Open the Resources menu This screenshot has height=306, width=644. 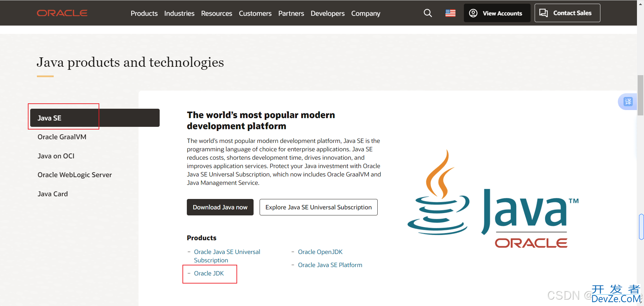pyautogui.click(x=216, y=13)
